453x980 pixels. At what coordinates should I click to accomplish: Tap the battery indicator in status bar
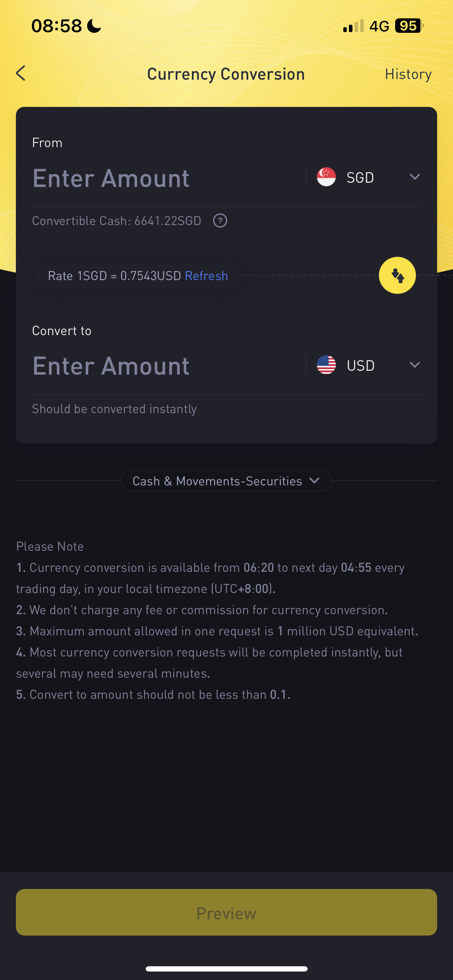[409, 26]
